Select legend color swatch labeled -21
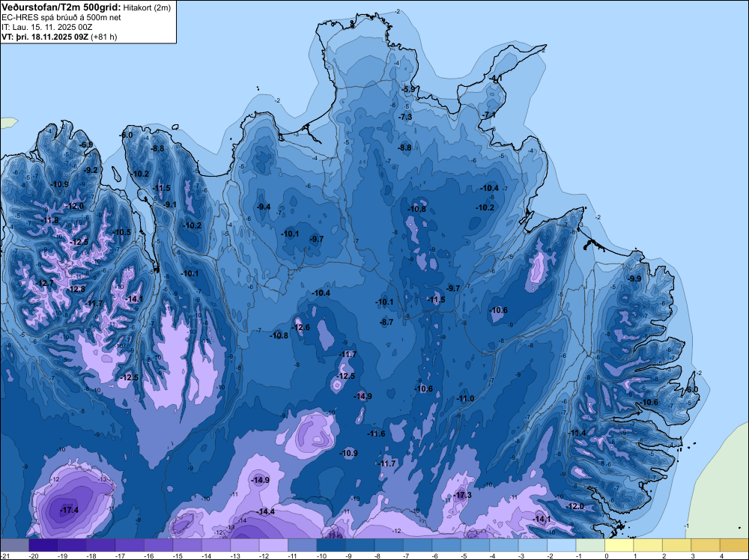The width and height of the screenshot is (749, 560). pos(14,545)
